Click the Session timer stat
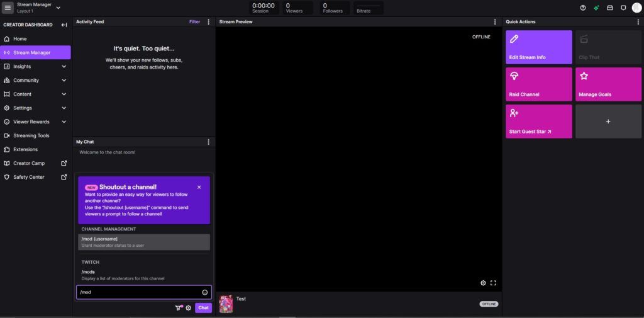The image size is (644, 318). (264, 8)
